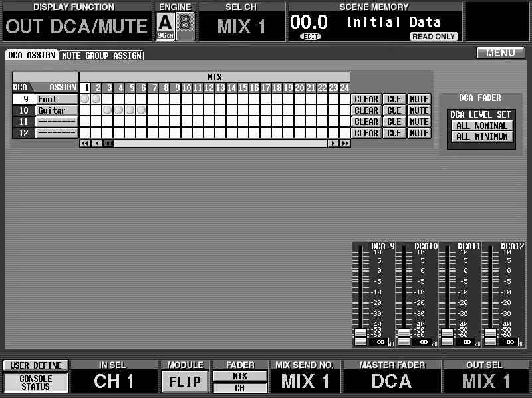
Task: Jump to the first columns with the double-left scroll arrow
Action: 85,143
